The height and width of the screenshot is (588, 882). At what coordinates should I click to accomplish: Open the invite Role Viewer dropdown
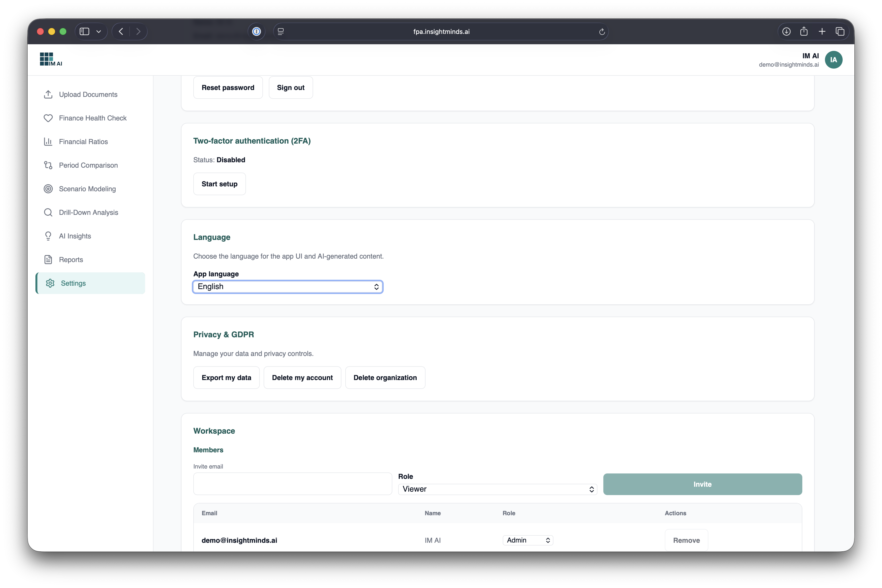pos(497,489)
